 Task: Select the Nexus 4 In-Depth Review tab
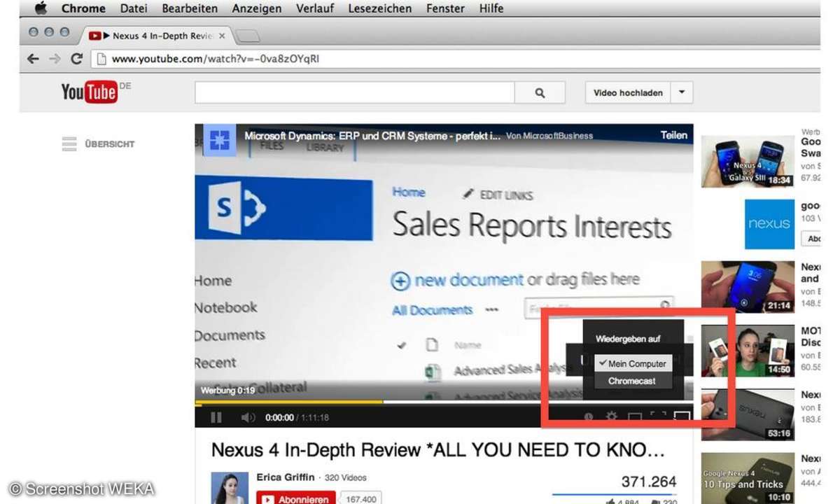coord(156,35)
